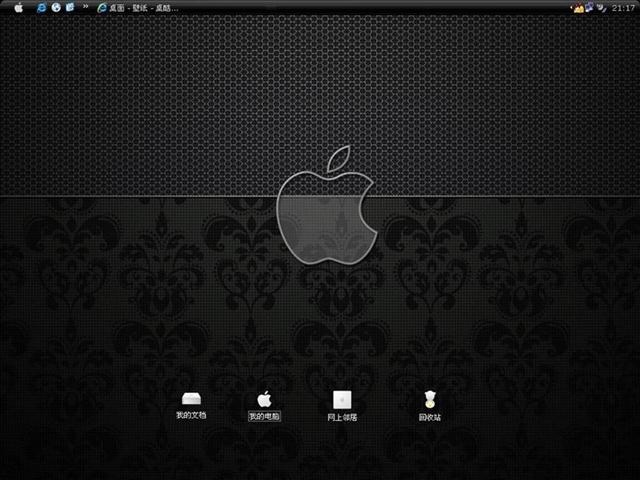The image size is (640, 480).
Task: Open the Apple logo start menu
Action: tap(19, 7)
